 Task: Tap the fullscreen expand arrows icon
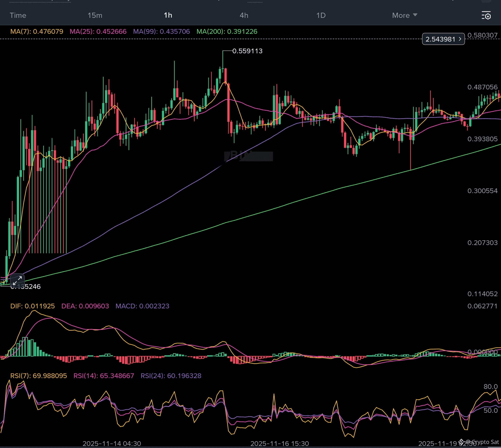(x=17, y=280)
